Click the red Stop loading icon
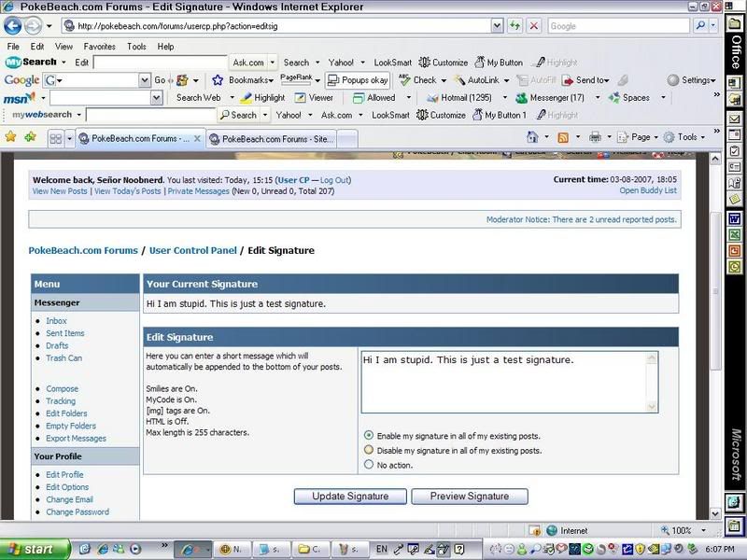Screen dimensions: 747x560 (534, 26)
